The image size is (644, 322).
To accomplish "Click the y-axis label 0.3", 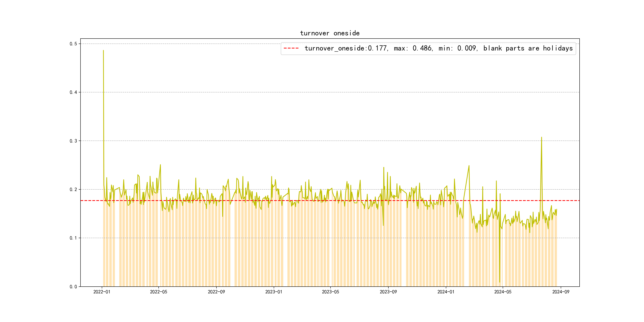I will point(73,141).
